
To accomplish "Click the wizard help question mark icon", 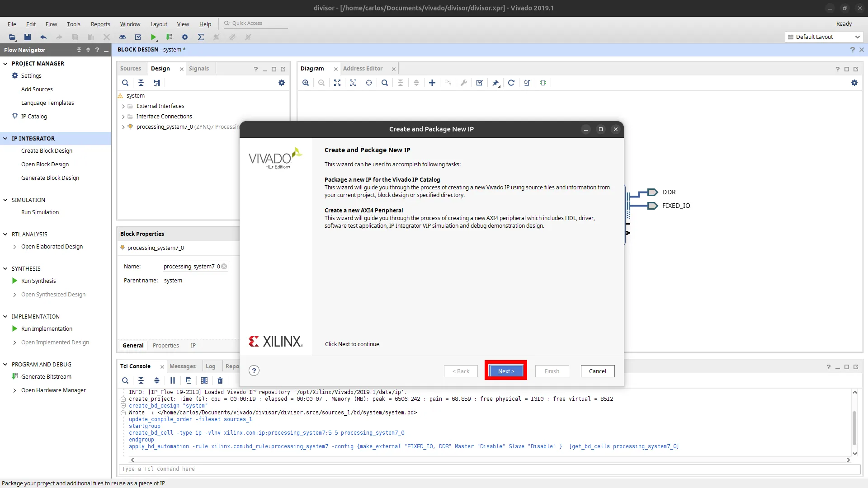I will [x=254, y=371].
